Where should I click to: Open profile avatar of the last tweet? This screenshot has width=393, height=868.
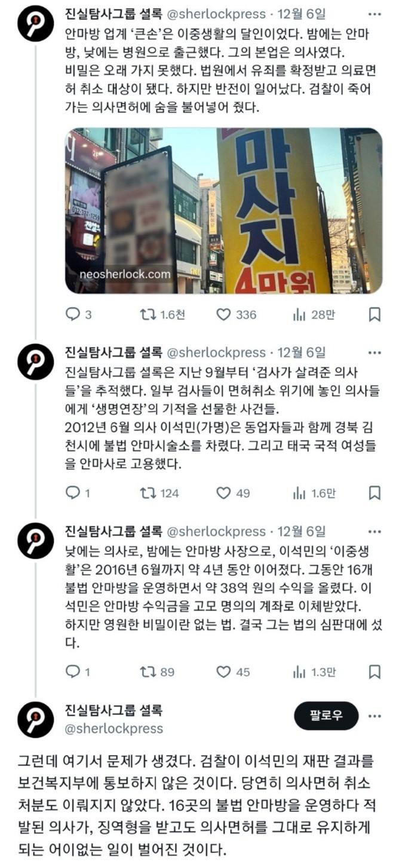click(35, 719)
